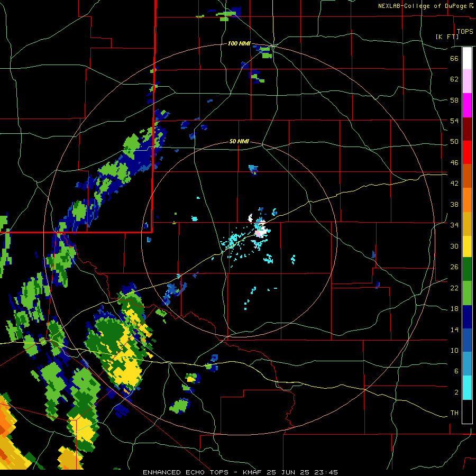Screen dimensions: 476x476
Task: Click the KMAF 25 JUN 25 23:45 timestamp
Action: pos(290,472)
